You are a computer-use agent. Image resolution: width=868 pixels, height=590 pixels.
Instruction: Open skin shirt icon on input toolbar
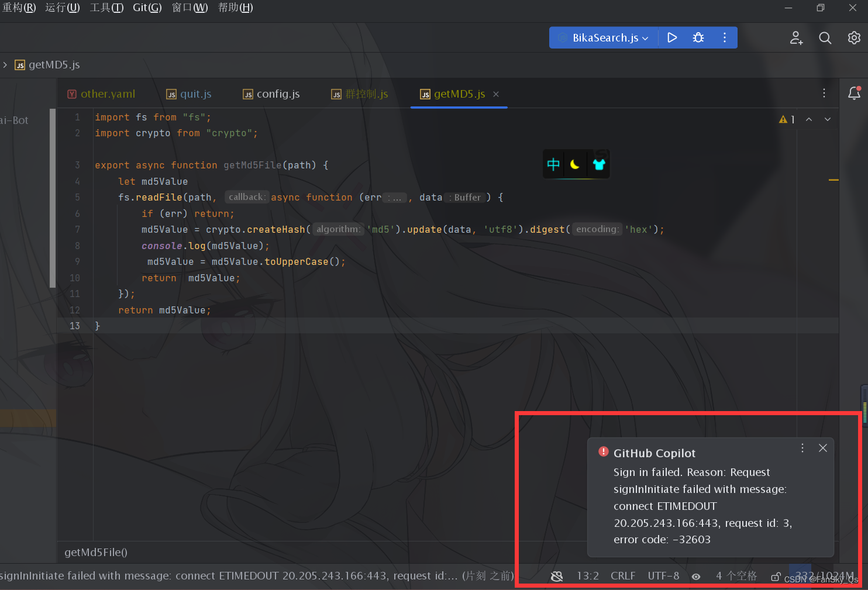(x=598, y=164)
